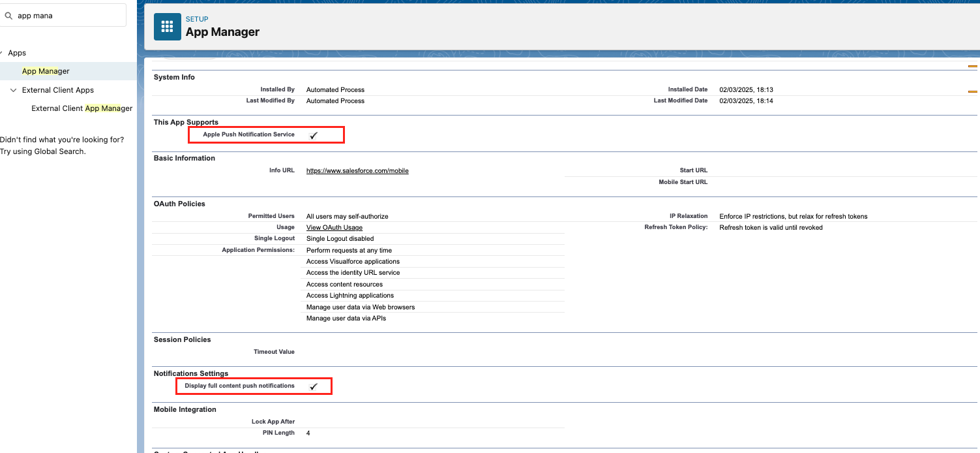980x453 pixels.
Task: Open the salesforce.com/mobile Info URL link
Action: click(x=357, y=170)
